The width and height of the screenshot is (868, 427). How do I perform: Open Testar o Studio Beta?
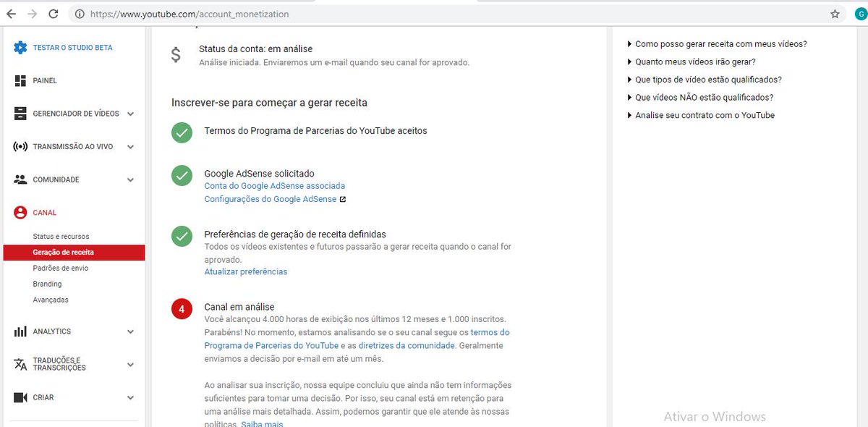(x=72, y=48)
